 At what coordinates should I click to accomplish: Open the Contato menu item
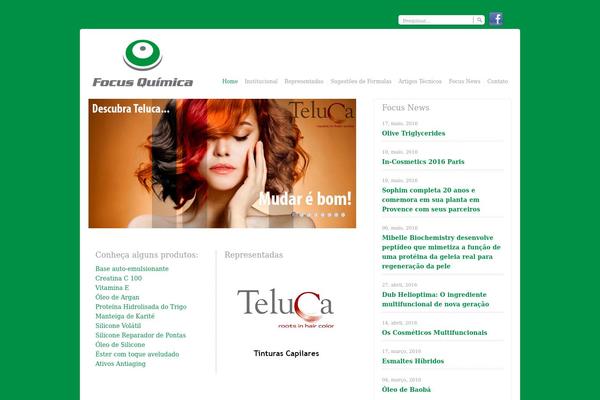(497, 81)
